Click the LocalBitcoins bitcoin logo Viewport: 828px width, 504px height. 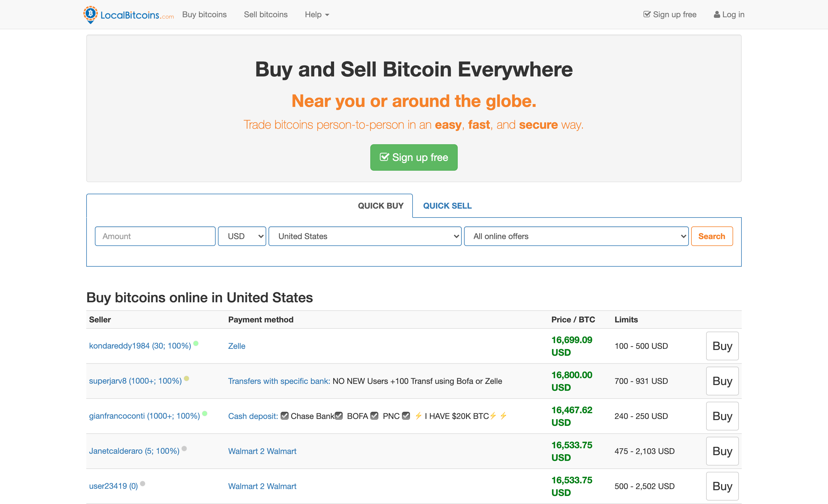point(90,14)
